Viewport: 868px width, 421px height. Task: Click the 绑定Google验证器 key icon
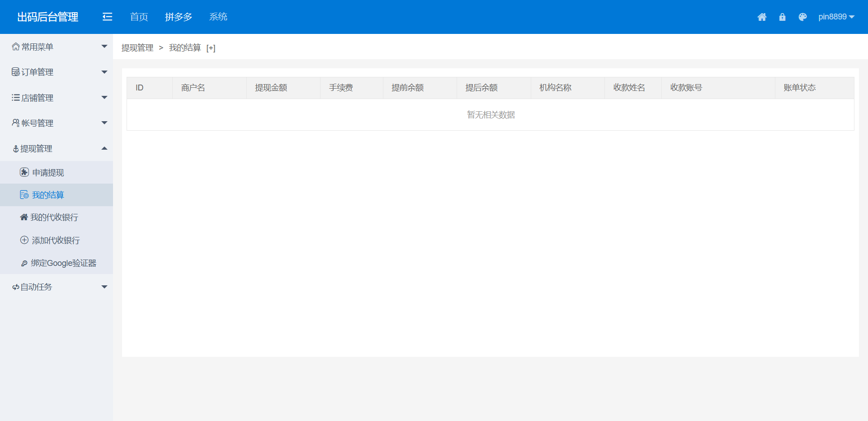24,263
